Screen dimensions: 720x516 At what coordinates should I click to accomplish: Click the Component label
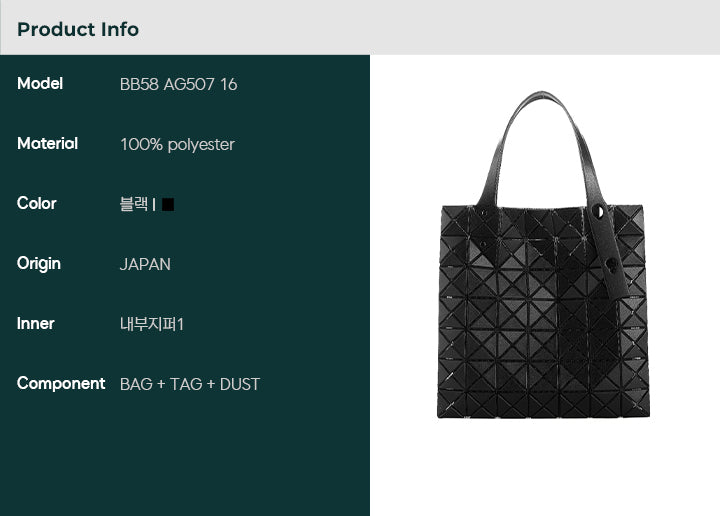coord(61,383)
